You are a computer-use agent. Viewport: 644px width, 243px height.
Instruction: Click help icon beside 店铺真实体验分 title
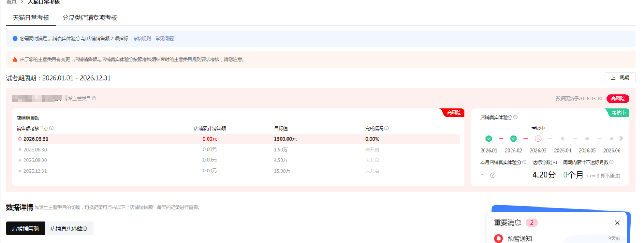click(515, 117)
